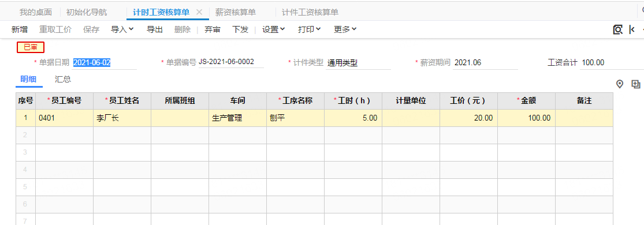
Task: Select the 100.00 amount cell in row 1
Action: (x=527, y=118)
